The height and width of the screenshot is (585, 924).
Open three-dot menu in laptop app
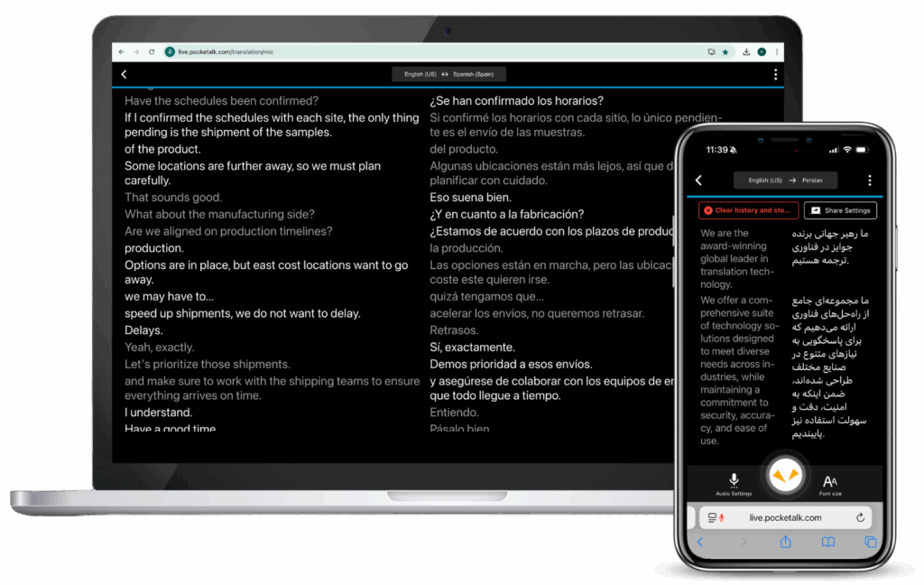click(x=775, y=75)
